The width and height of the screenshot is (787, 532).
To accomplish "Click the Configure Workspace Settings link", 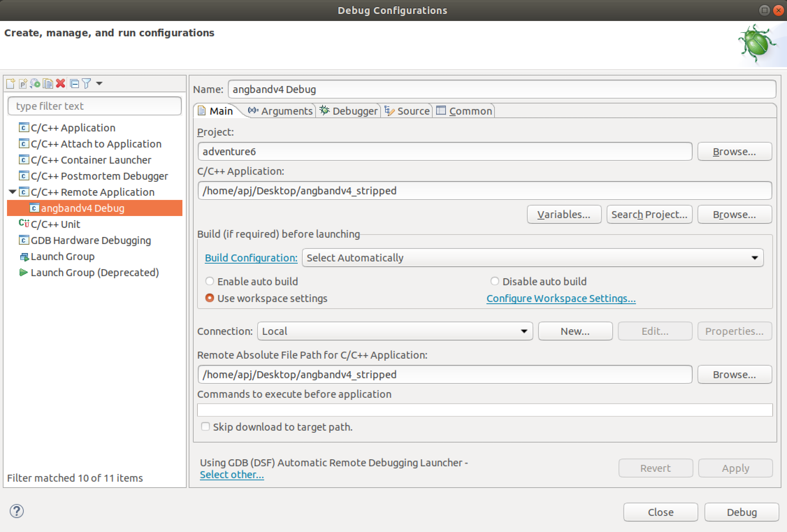I will point(561,299).
